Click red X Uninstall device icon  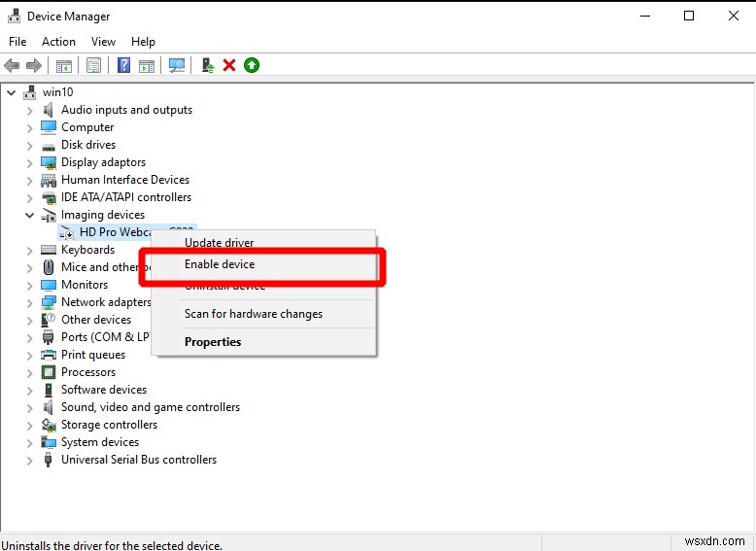[229, 65]
